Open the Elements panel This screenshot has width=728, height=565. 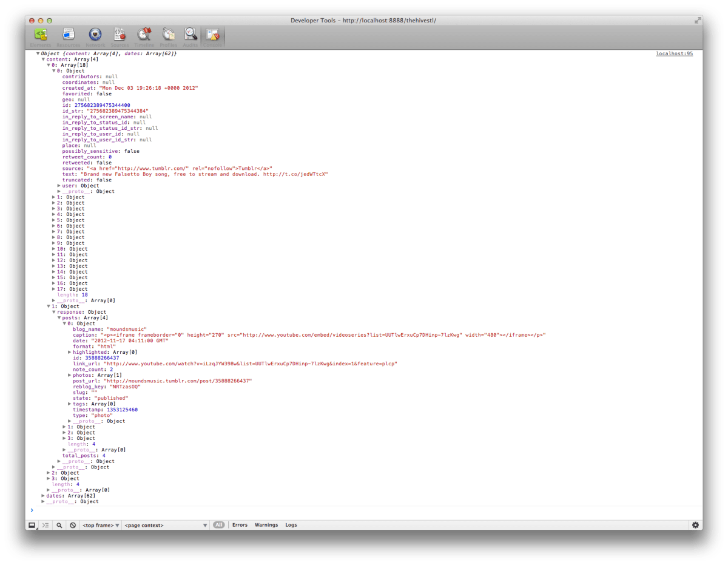pos(41,37)
